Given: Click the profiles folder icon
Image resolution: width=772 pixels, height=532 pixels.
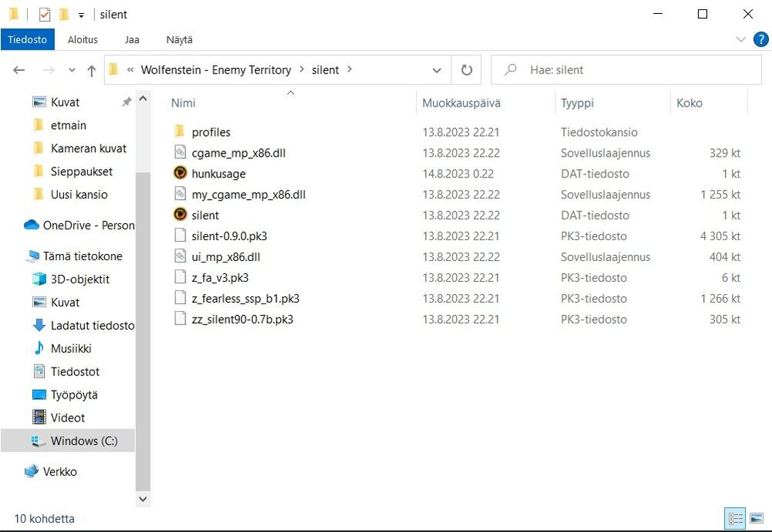Looking at the screenshot, I should pos(180,131).
